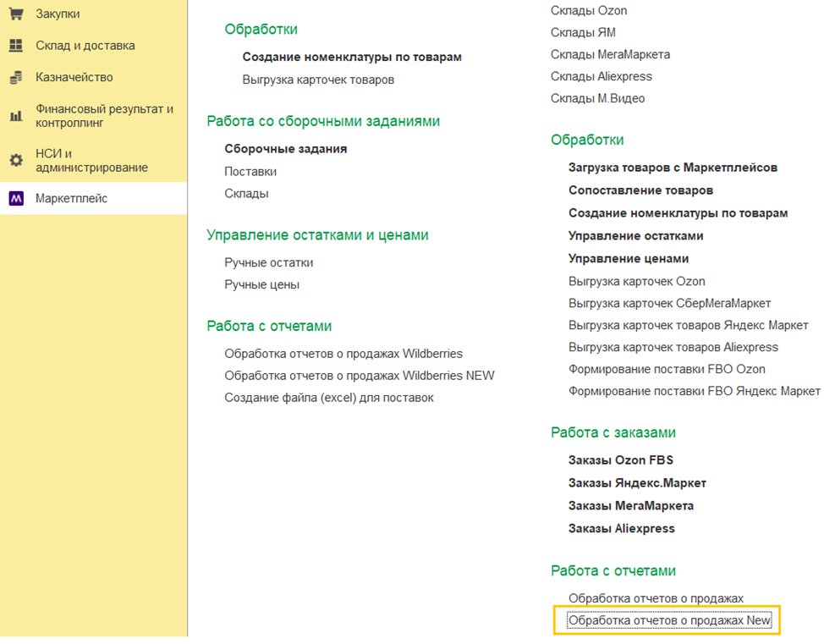Open Сопоставление товаров
Screen dimensions: 824x644
pos(641,190)
